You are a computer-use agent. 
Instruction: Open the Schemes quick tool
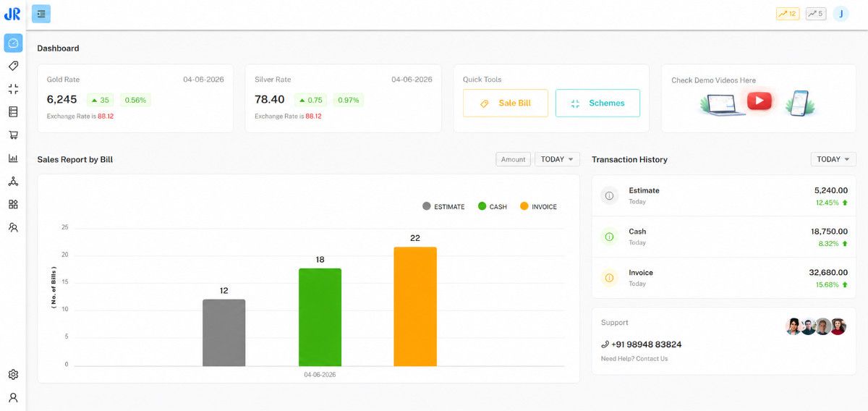[597, 103]
